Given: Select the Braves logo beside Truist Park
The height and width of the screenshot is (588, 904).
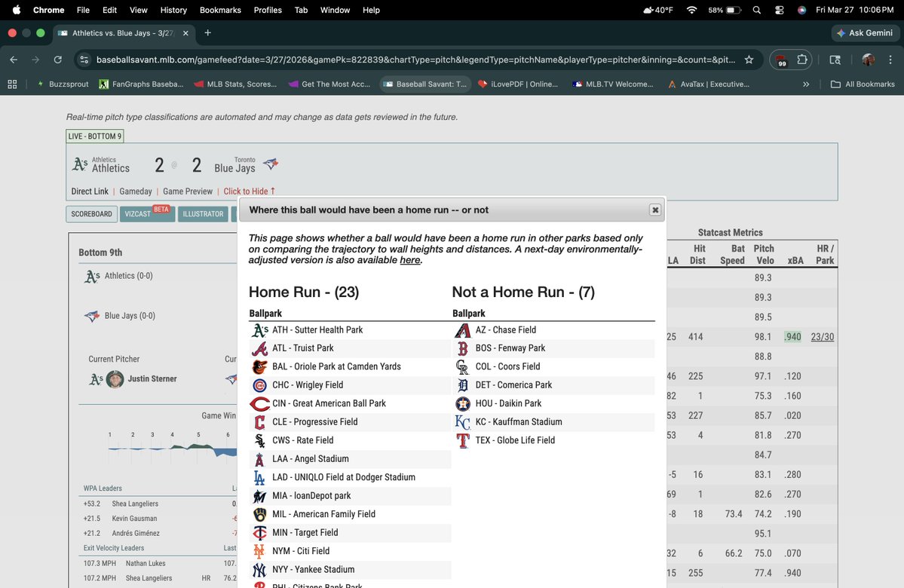Looking at the screenshot, I should [x=259, y=348].
